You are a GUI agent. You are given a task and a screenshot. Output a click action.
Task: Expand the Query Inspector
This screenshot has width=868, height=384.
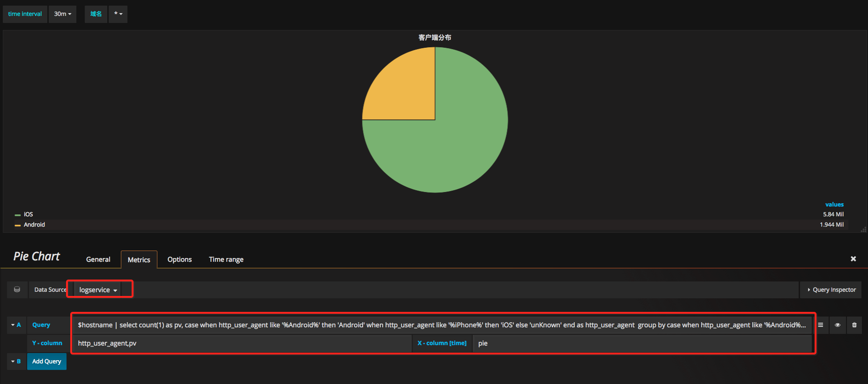pyautogui.click(x=831, y=290)
